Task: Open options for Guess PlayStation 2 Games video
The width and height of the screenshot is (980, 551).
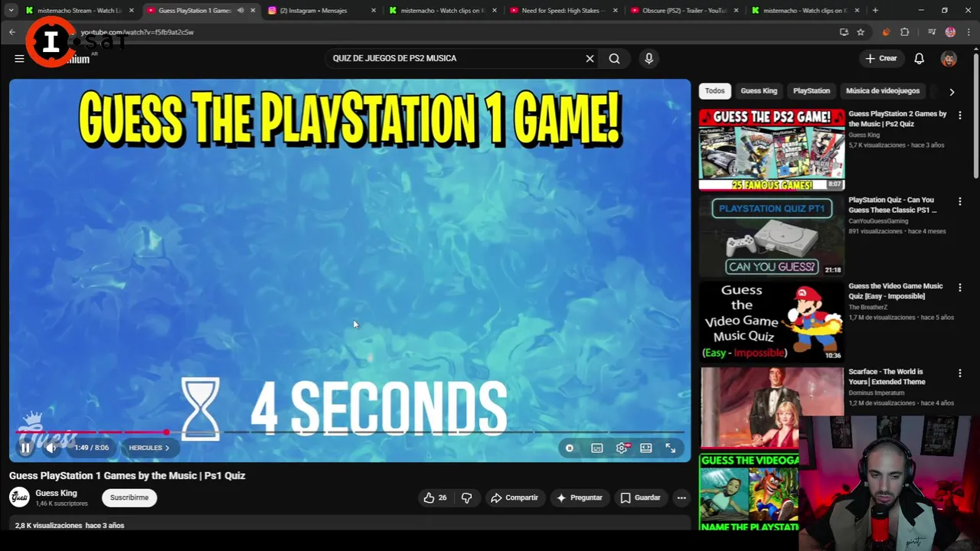Action: click(960, 116)
